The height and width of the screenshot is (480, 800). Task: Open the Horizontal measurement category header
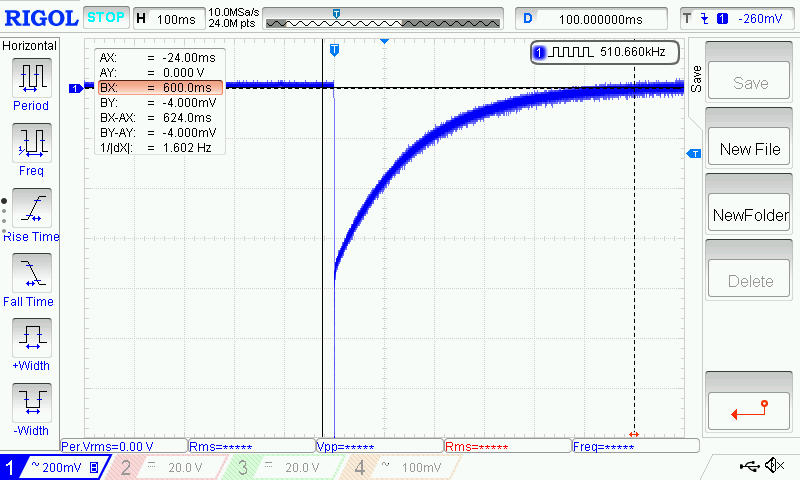point(30,46)
